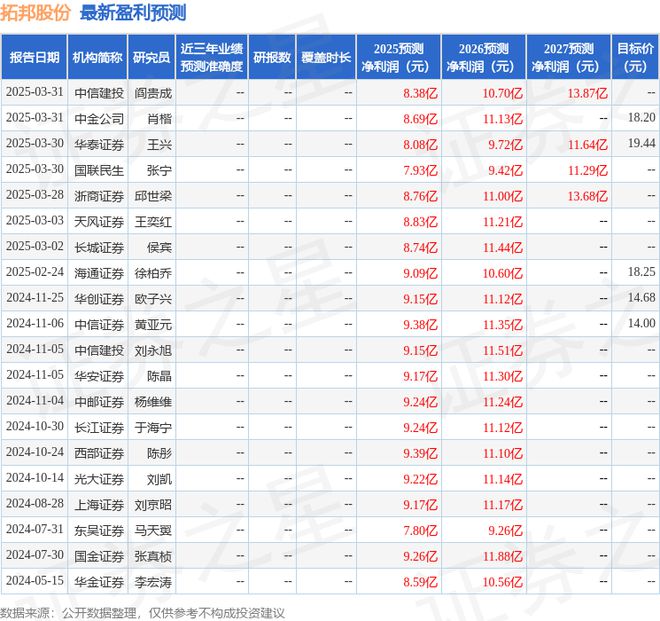The width and height of the screenshot is (660, 621).
Task: Select 华创证券 institution cell
Action: (99, 299)
